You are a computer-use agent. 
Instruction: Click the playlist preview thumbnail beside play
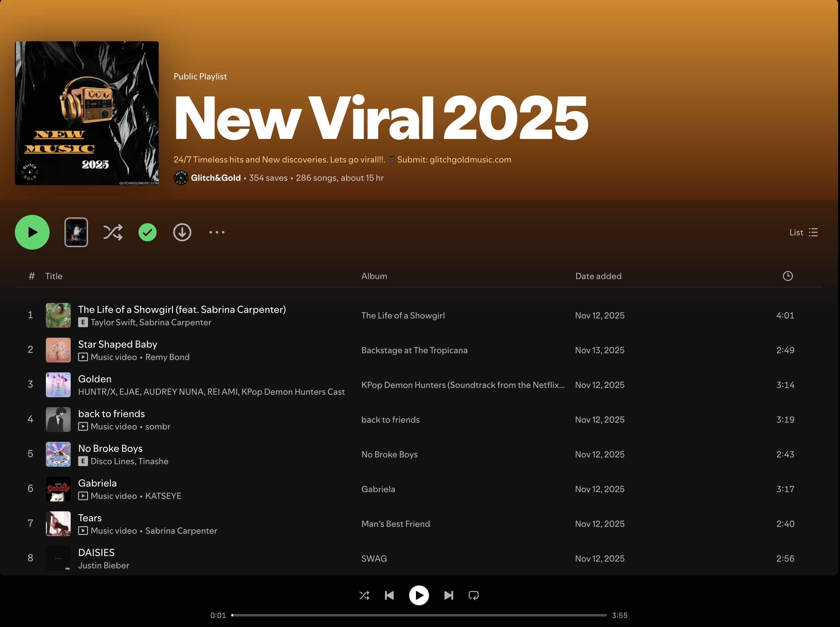(76, 232)
